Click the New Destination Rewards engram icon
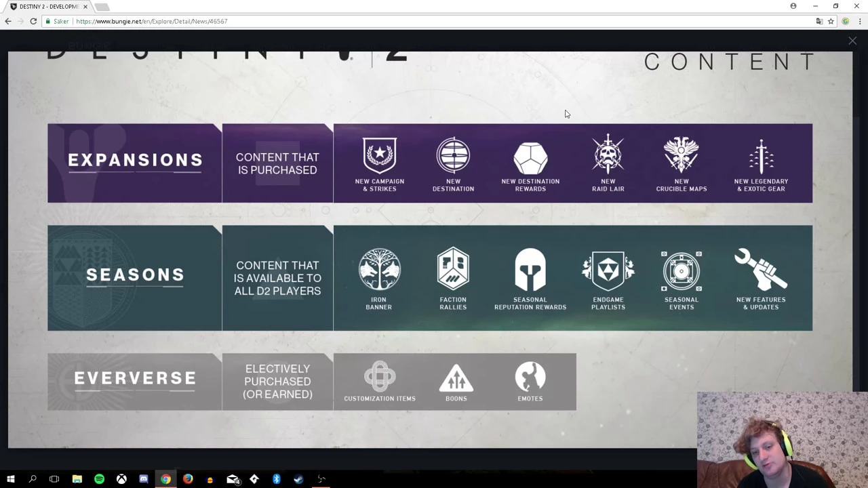Image resolution: width=868 pixels, height=488 pixels. [x=530, y=157]
